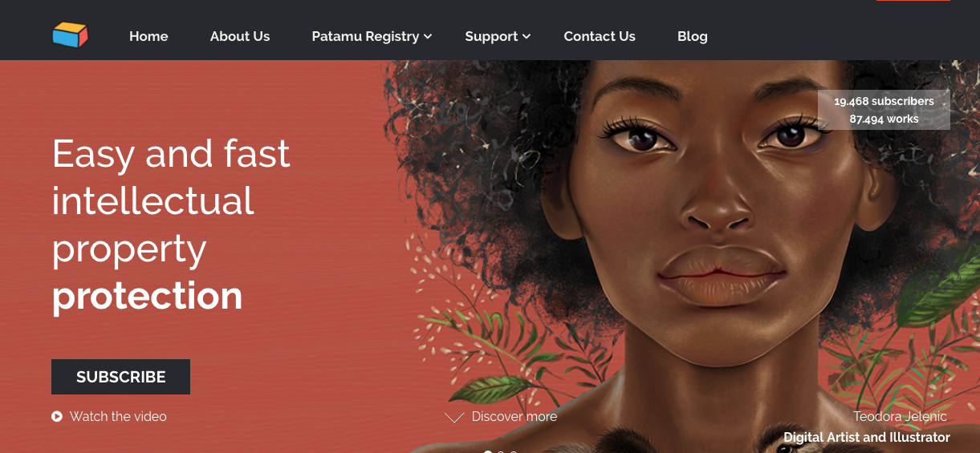The height and width of the screenshot is (453, 980).
Task: Click the Teodora Jelenic artist name
Action: pos(900,417)
